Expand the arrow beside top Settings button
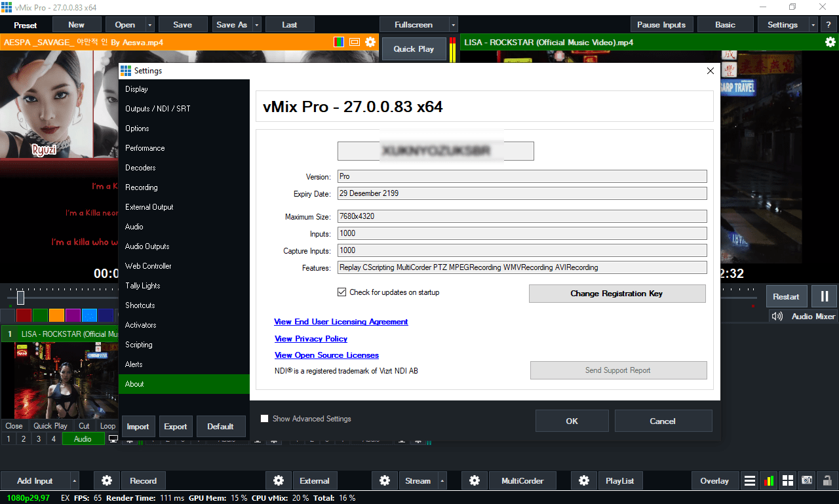The width and height of the screenshot is (839, 504). [x=813, y=25]
